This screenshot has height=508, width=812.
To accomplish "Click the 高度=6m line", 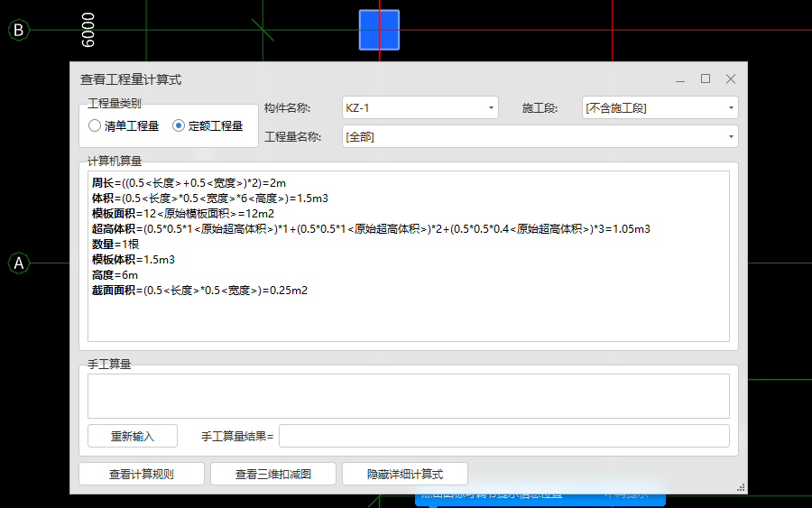I will click(x=115, y=275).
